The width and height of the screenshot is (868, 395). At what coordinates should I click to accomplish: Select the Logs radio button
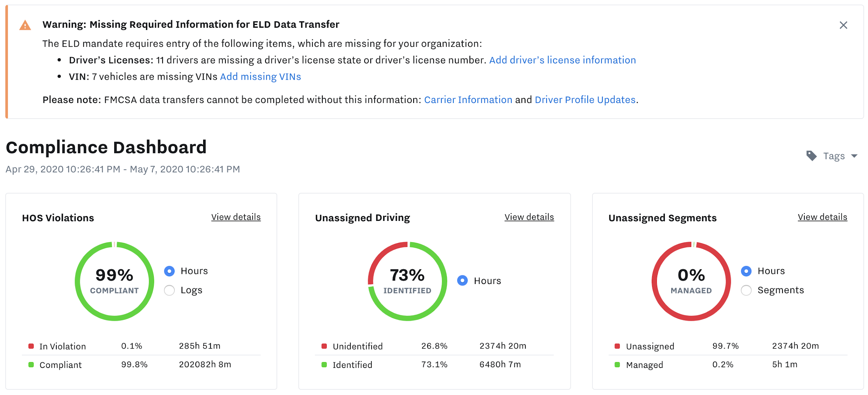tap(169, 290)
